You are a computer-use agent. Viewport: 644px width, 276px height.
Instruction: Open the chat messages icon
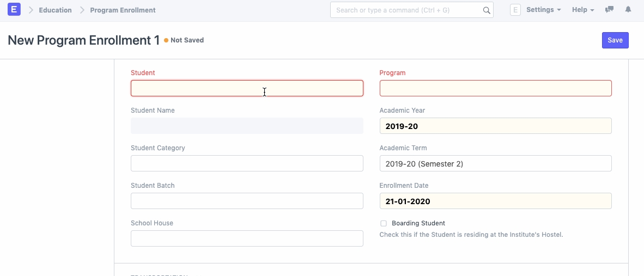[x=610, y=10]
